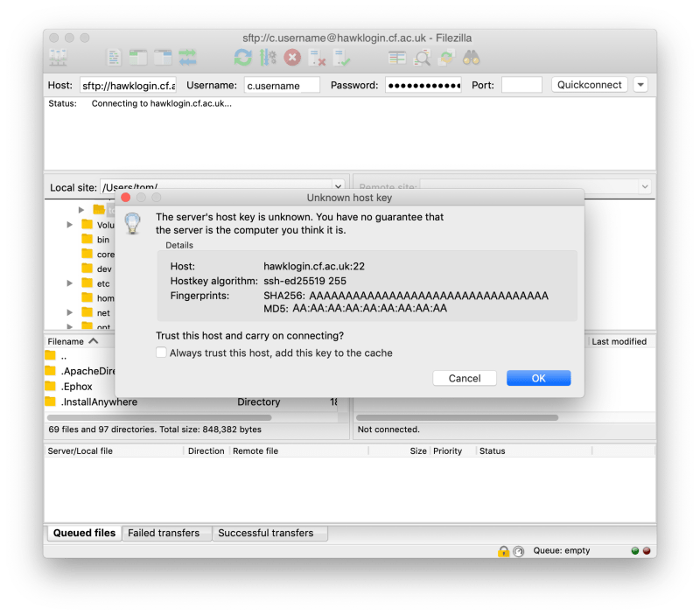Toggle message log display icon
Image resolution: width=700 pixels, height=615 pixels.
coord(114,58)
